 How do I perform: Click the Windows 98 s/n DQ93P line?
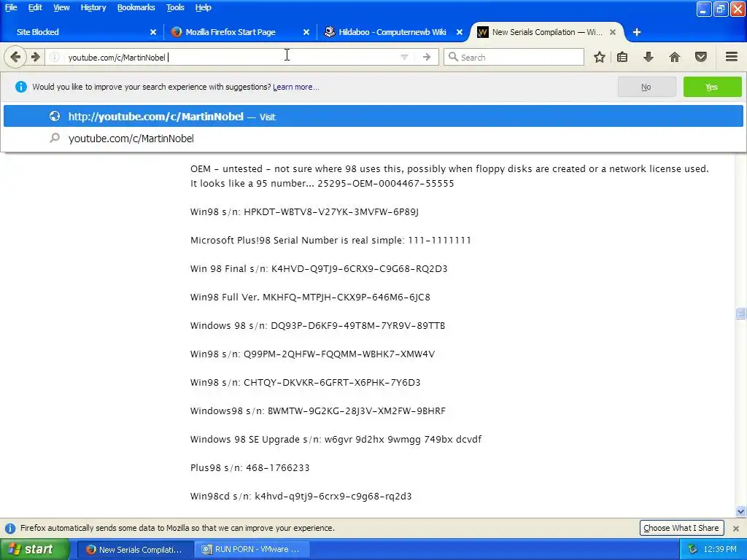[x=318, y=326]
